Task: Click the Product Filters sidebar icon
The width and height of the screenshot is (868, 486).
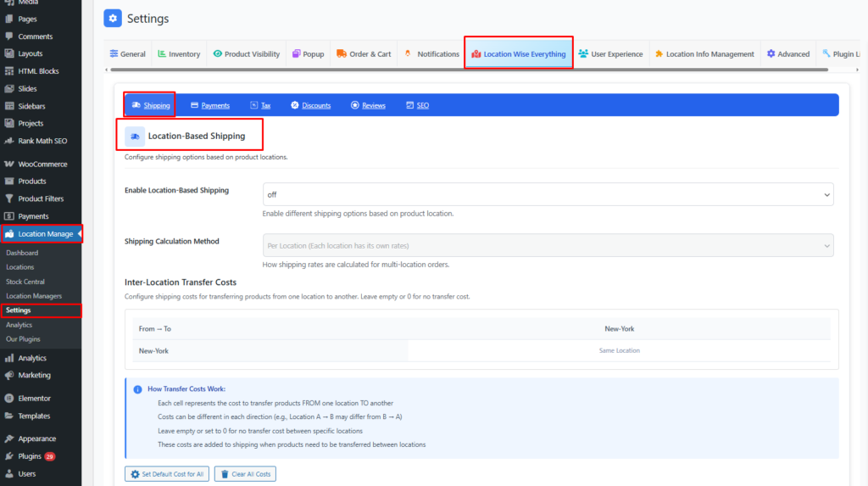Action: [x=8, y=198]
